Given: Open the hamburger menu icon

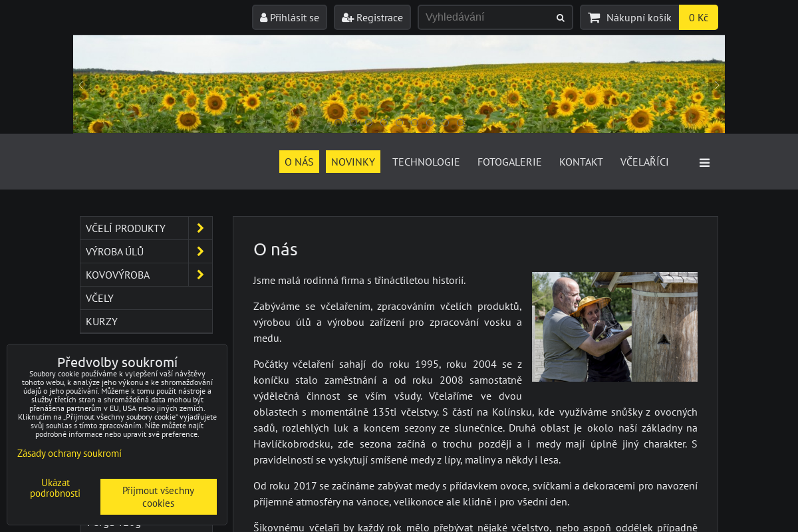Looking at the screenshot, I should [704, 162].
